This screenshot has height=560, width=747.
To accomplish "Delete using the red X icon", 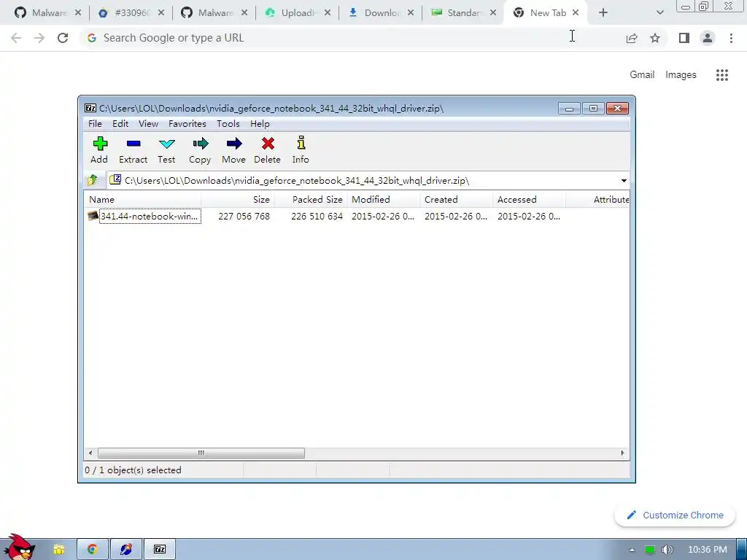I will (268, 150).
